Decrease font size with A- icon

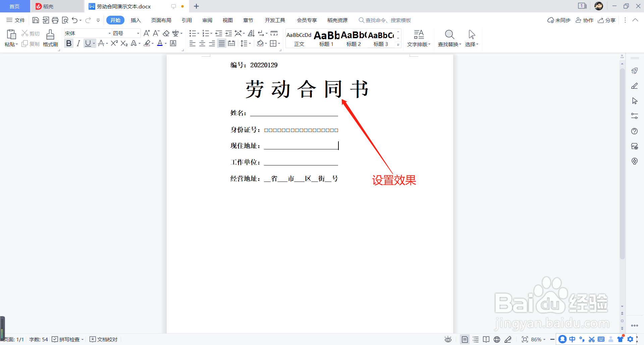[x=156, y=33]
